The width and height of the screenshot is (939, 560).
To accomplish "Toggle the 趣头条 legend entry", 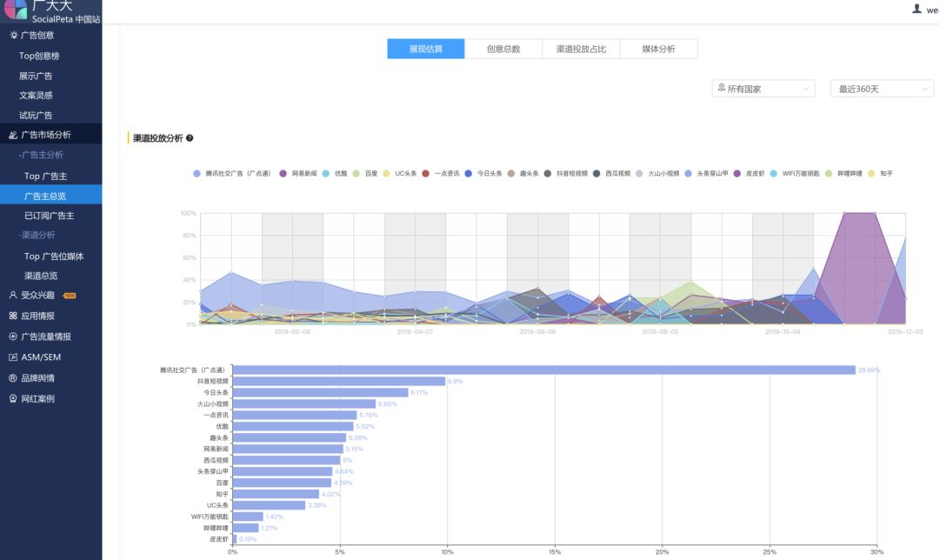I will 524,174.
